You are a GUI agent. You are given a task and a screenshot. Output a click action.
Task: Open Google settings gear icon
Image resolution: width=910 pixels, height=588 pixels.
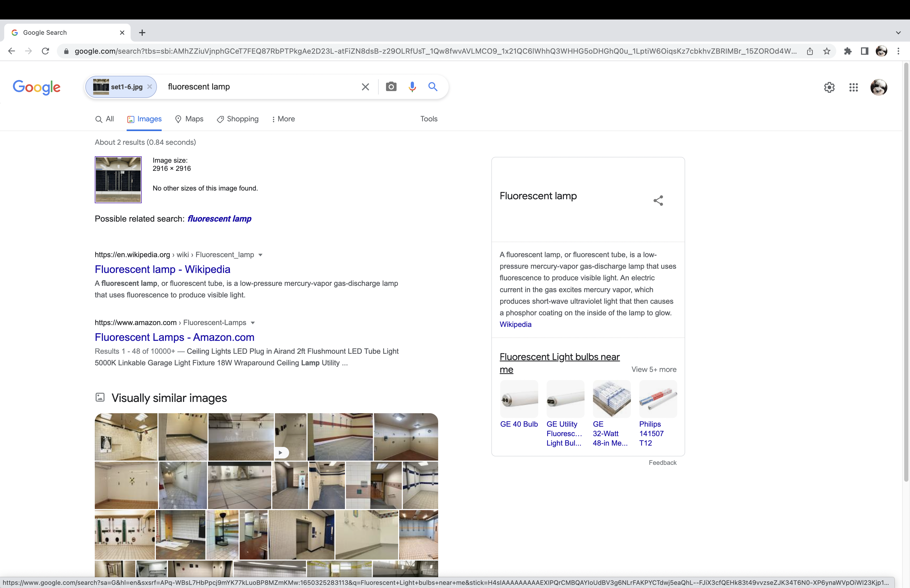[829, 87]
